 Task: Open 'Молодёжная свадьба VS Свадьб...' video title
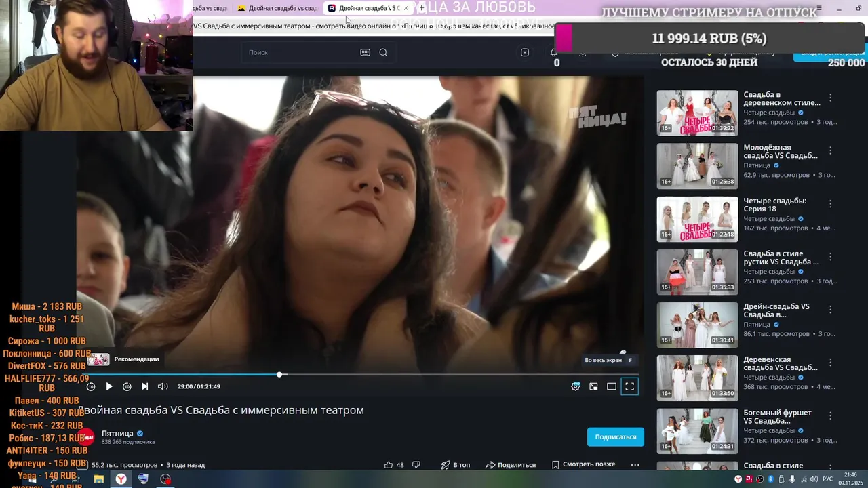[781, 151]
